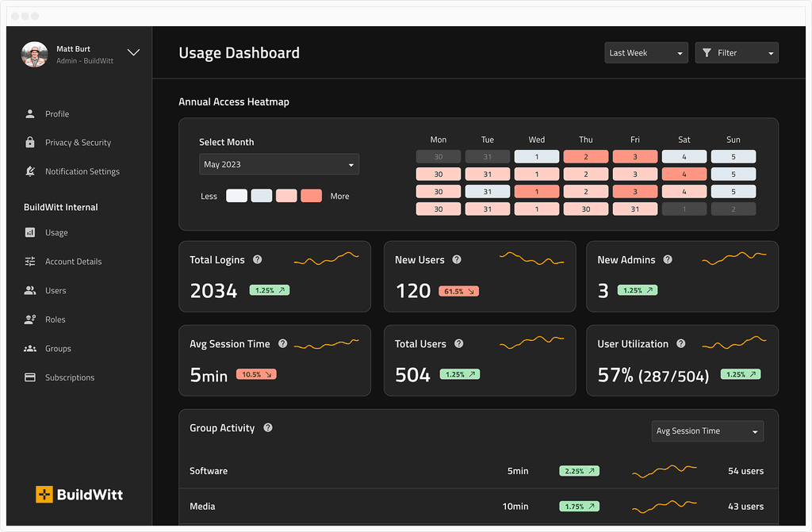The height and width of the screenshot is (532, 812).
Task: Click the Profile person icon
Action: tap(30, 113)
